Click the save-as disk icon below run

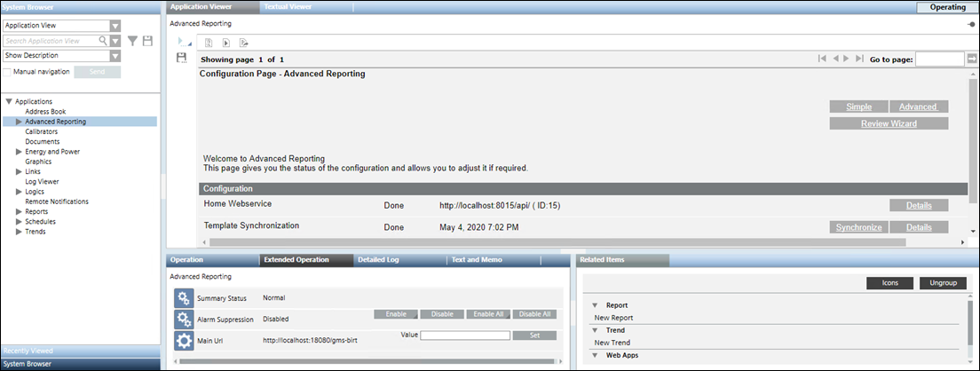point(182,58)
